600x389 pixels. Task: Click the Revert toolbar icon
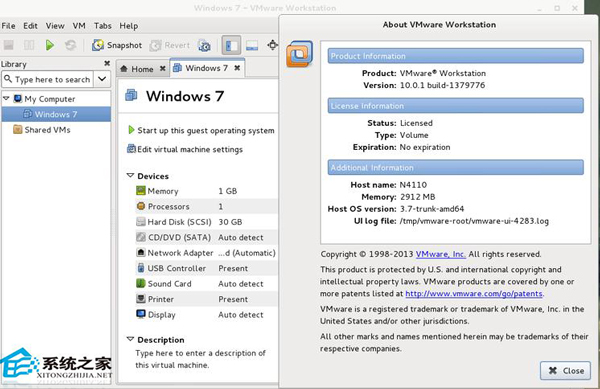[155, 46]
